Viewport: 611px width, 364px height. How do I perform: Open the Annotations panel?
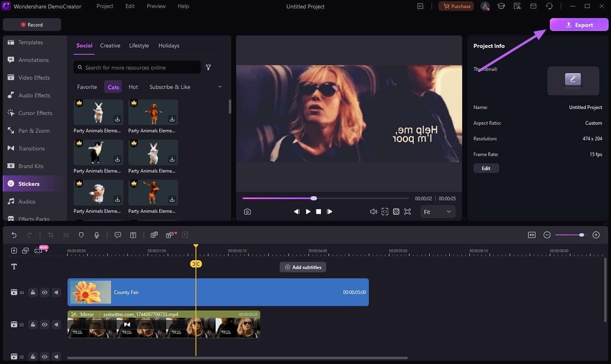pyautogui.click(x=33, y=60)
